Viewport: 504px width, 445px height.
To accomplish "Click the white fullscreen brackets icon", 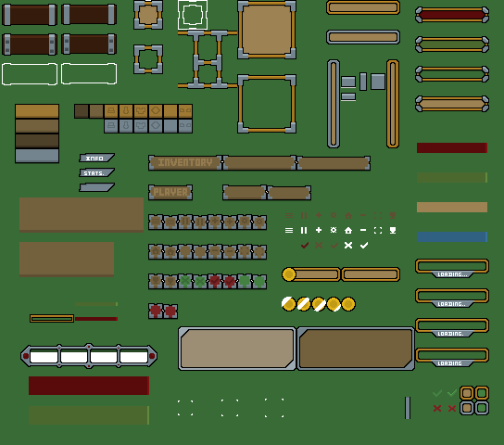I will (378, 230).
